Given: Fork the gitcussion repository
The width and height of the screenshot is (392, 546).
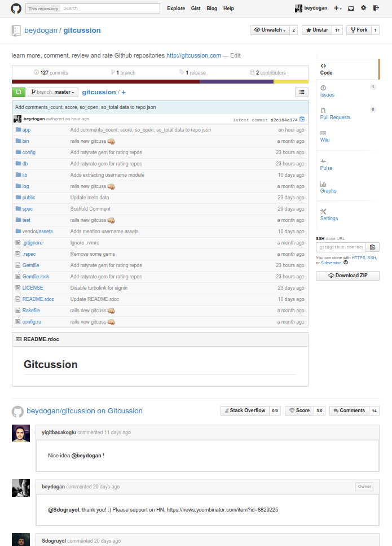Looking at the screenshot, I should 359,30.
